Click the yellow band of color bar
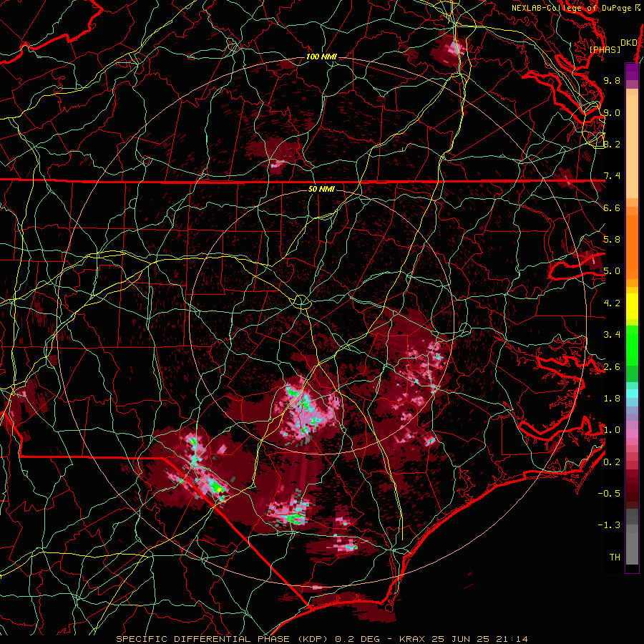 pyautogui.click(x=632, y=306)
